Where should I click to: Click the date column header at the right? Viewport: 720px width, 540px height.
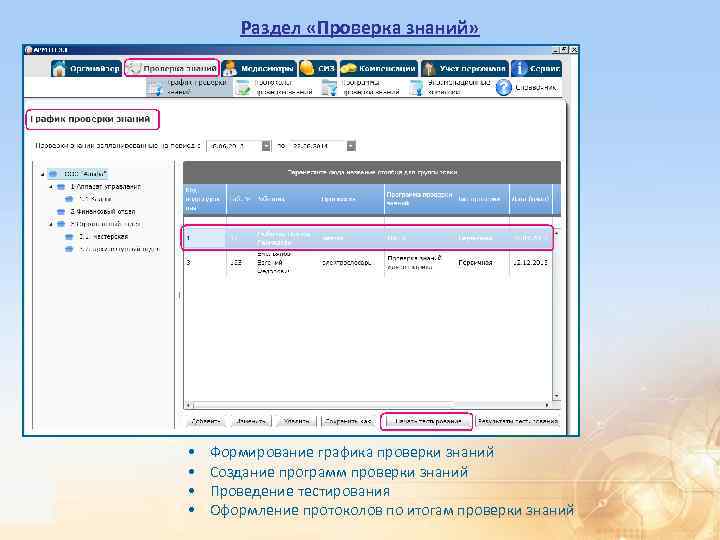(x=530, y=199)
